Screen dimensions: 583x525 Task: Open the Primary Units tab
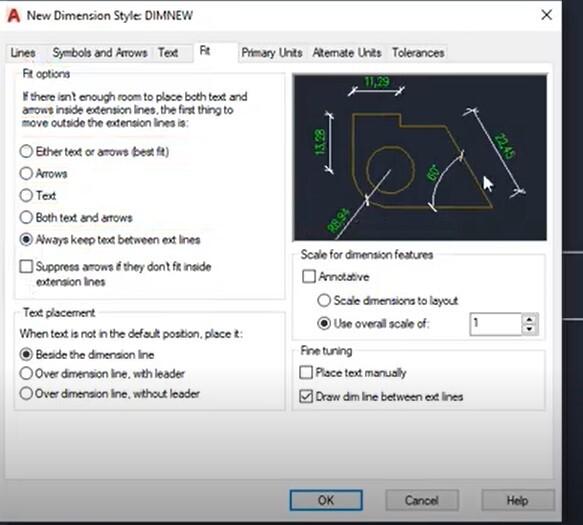272,53
